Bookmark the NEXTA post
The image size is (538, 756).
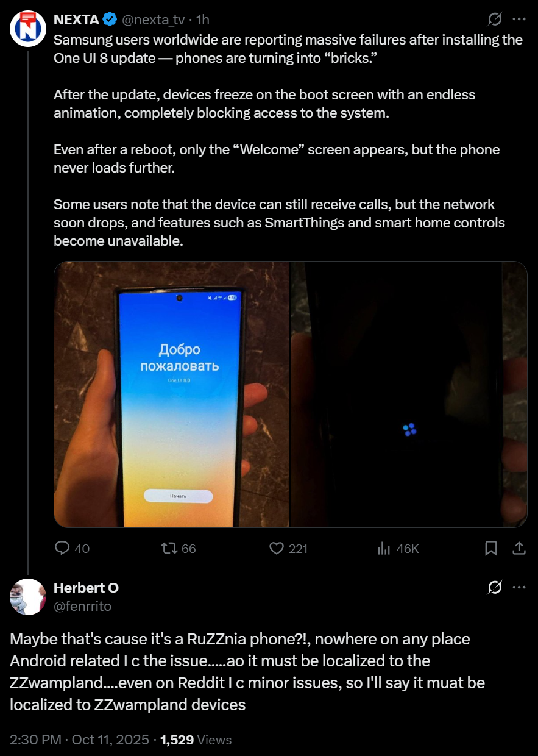491,548
